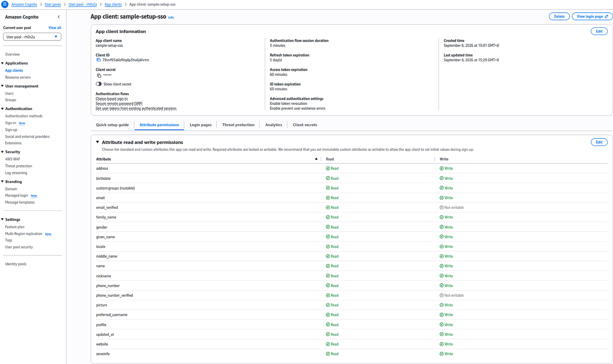Open Users in the sidebar

(x=9, y=94)
